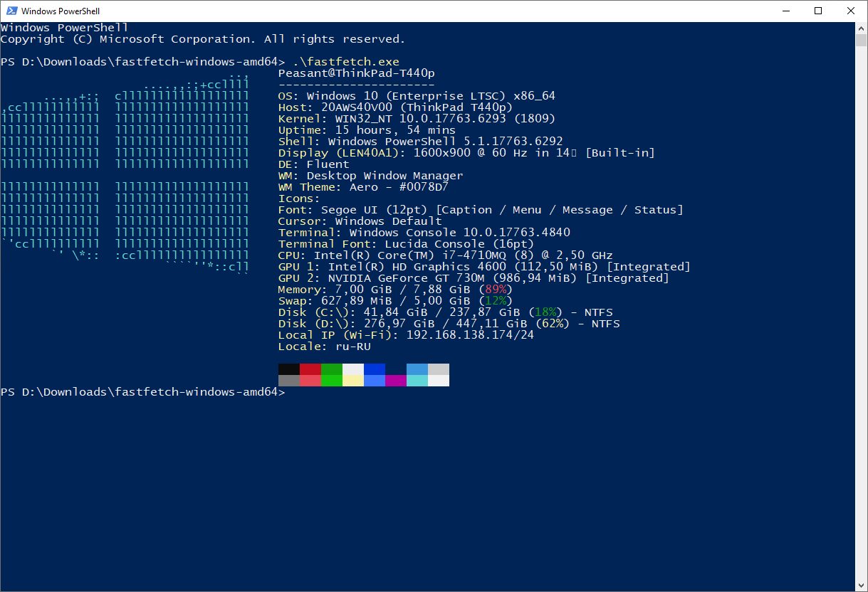Click the Cursor value 'Windows Default'

[x=389, y=221]
